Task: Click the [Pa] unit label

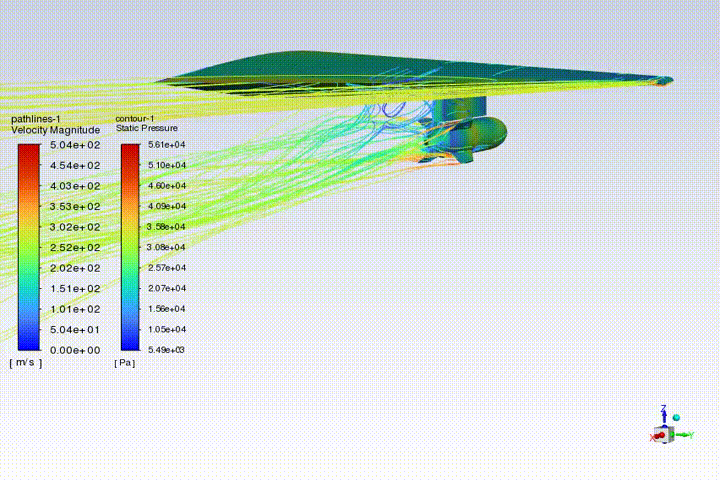Action: tap(124, 363)
